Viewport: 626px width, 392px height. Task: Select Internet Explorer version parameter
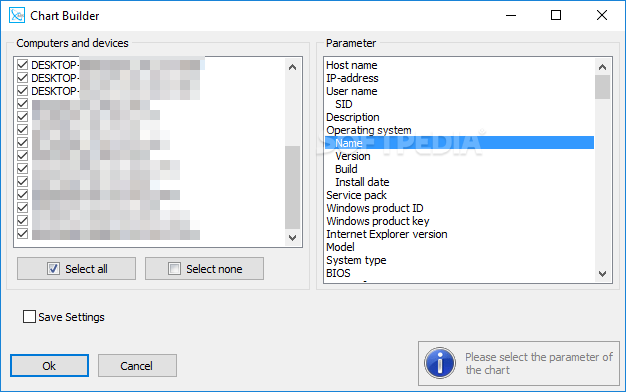[459, 234]
